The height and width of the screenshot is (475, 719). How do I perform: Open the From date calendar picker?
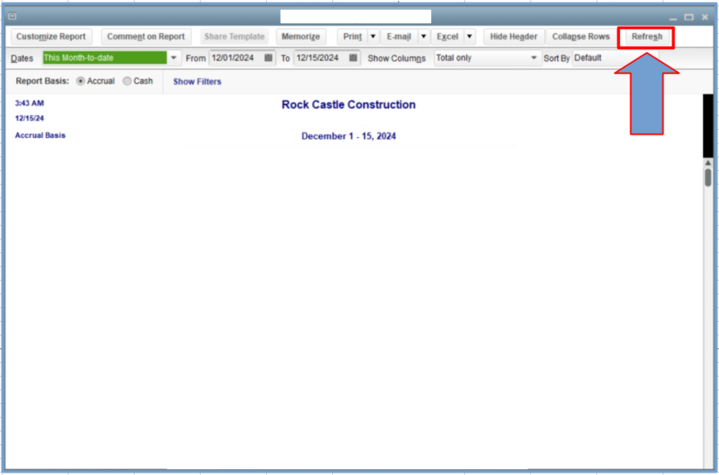click(x=269, y=58)
